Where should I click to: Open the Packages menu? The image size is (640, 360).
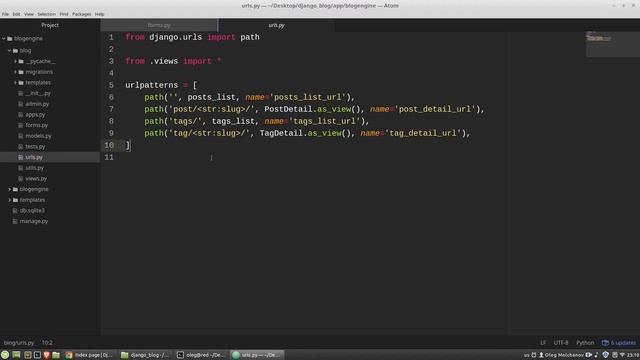82,14
